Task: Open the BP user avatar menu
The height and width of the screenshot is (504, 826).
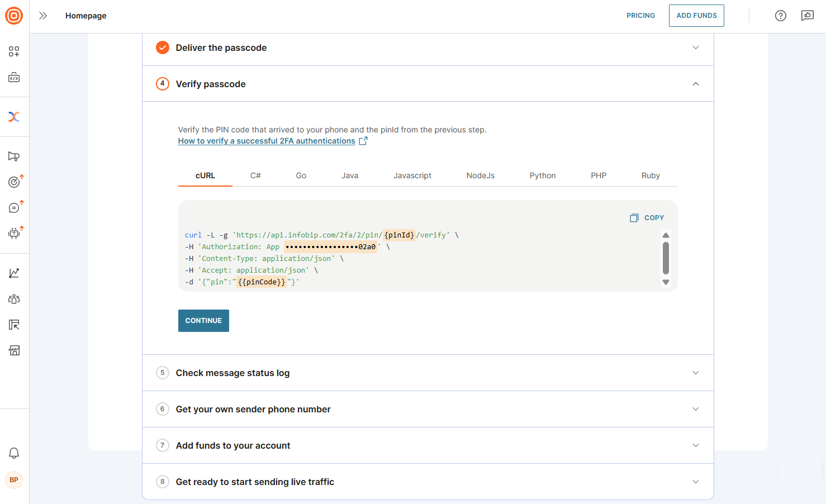Action: pyautogui.click(x=14, y=480)
